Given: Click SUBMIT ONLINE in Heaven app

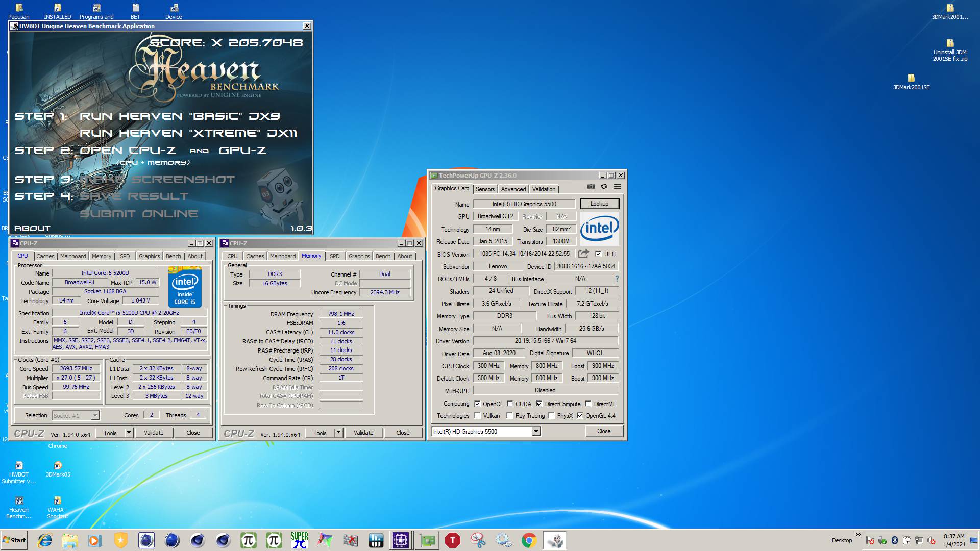Looking at the screenshot, I should [139, 214].
